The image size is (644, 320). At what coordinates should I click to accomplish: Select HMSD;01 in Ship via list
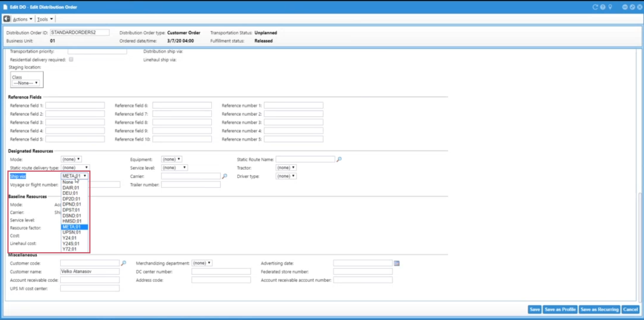(75, 221)
